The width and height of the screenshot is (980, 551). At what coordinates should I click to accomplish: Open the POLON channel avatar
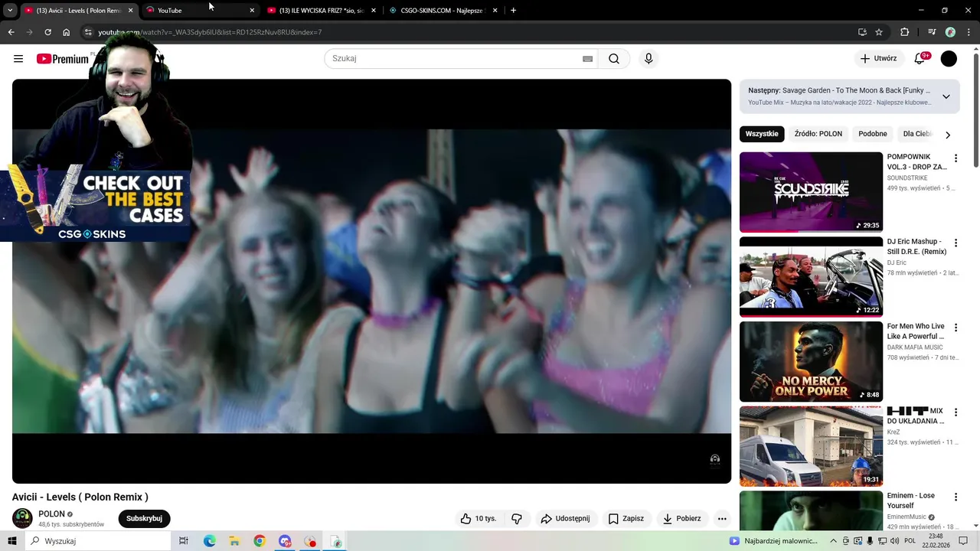[x=22, y=518]
